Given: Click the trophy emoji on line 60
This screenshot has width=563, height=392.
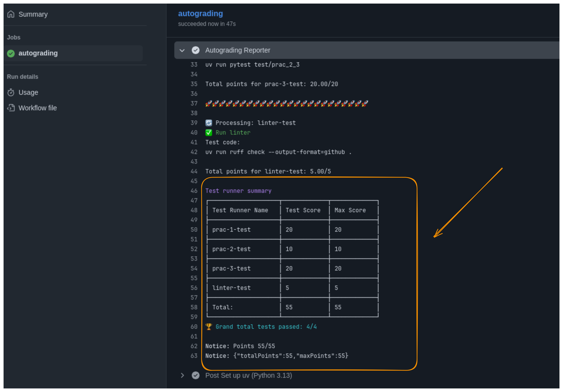Looking at the screenshot, I should 208,327.
